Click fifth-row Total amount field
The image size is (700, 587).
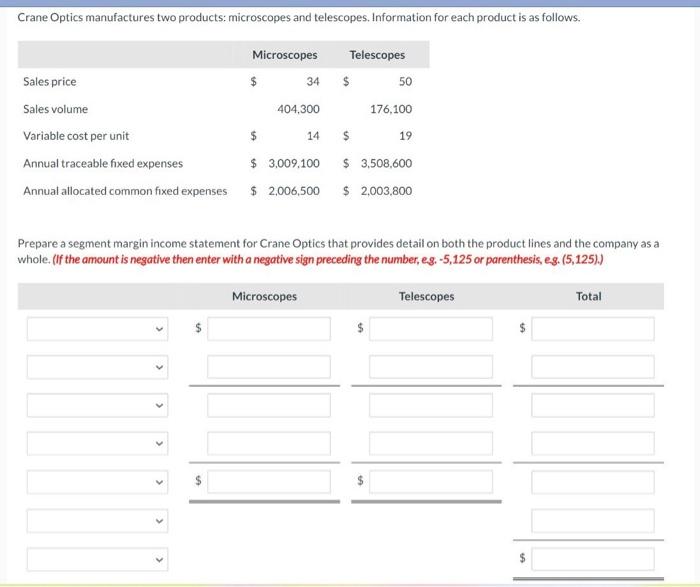tap(593, 482)
